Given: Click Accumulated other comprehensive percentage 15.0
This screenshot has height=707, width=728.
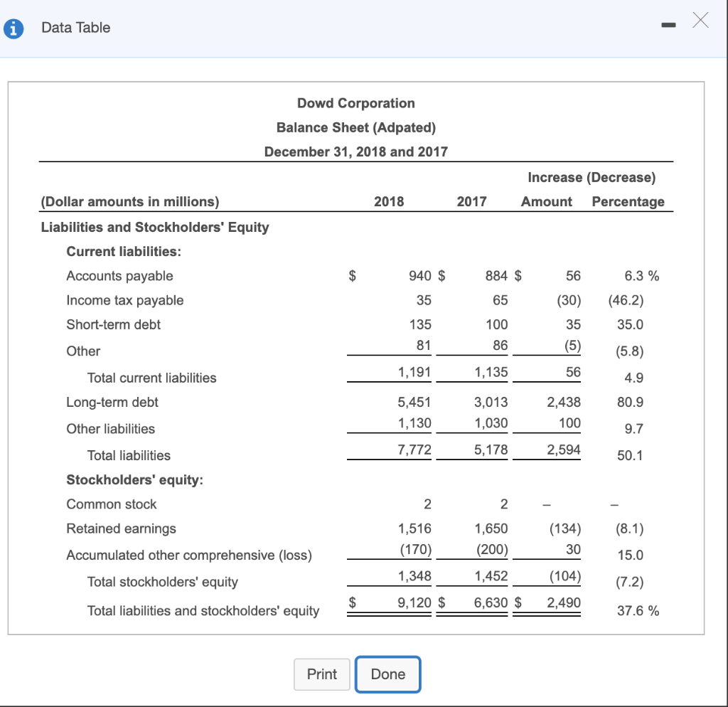Looking at the screenshot, I should pyautogui.click(x=631, y=555).
